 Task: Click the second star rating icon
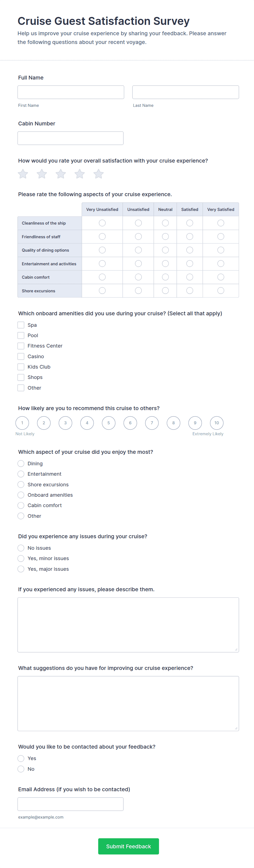(x=42, y=174)
